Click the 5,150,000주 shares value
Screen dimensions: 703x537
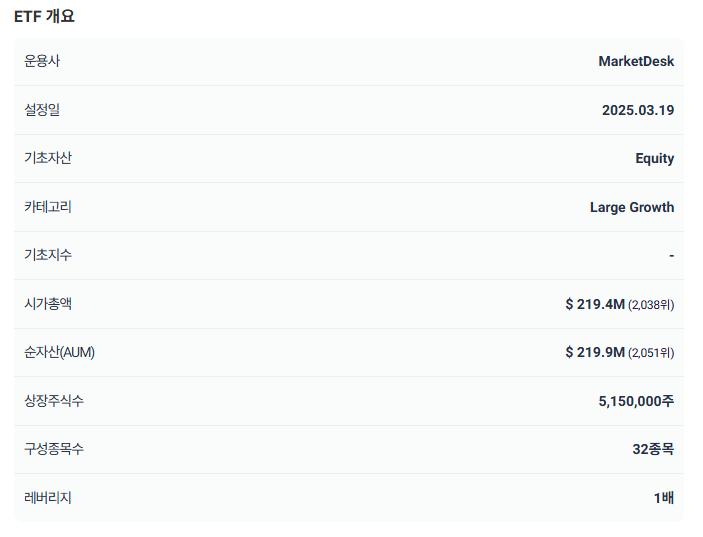tap(636, 401)
